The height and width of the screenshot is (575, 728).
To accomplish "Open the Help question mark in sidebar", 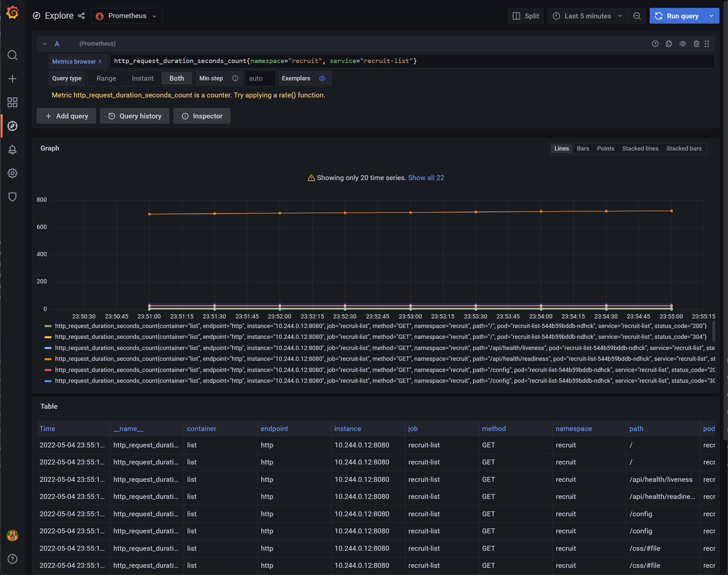I will (12, 559).
